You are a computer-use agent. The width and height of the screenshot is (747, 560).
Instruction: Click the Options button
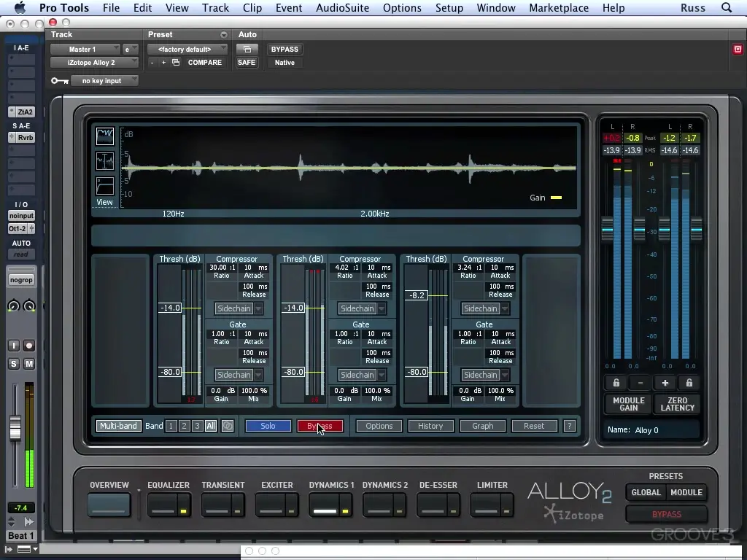coord(379,426)
